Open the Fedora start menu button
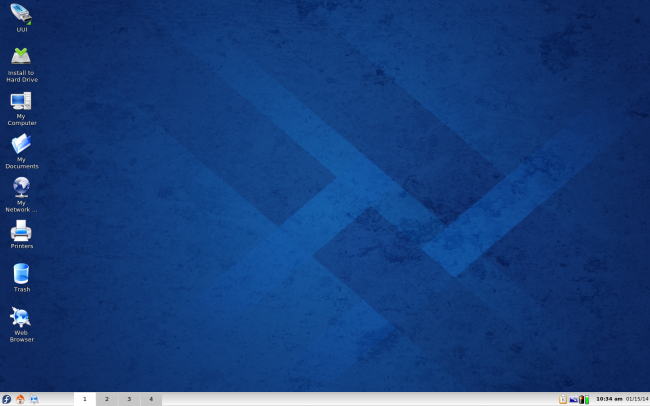Image resolution: width=650 pixels, height=406 pixels. pos(7,399)
